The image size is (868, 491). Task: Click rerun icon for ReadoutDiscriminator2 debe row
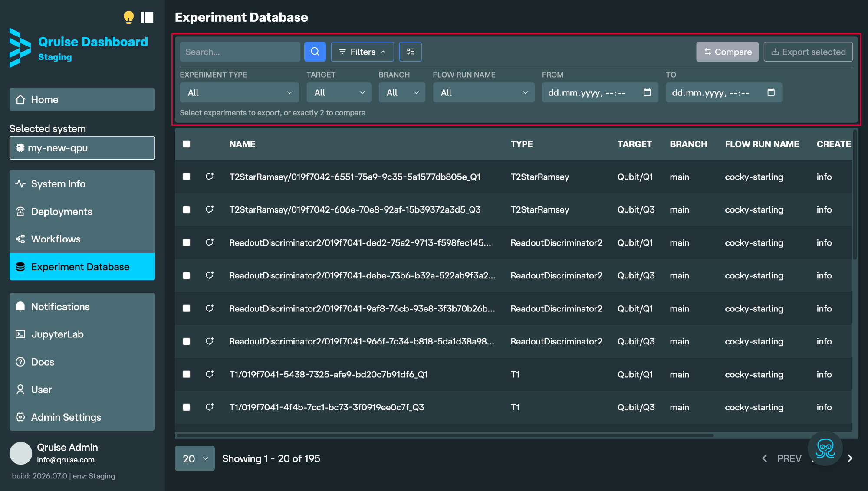tap(210, 275)
